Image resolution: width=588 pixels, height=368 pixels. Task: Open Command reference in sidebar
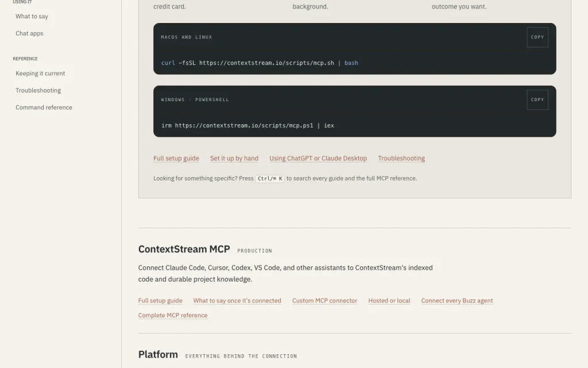[44, 108]
